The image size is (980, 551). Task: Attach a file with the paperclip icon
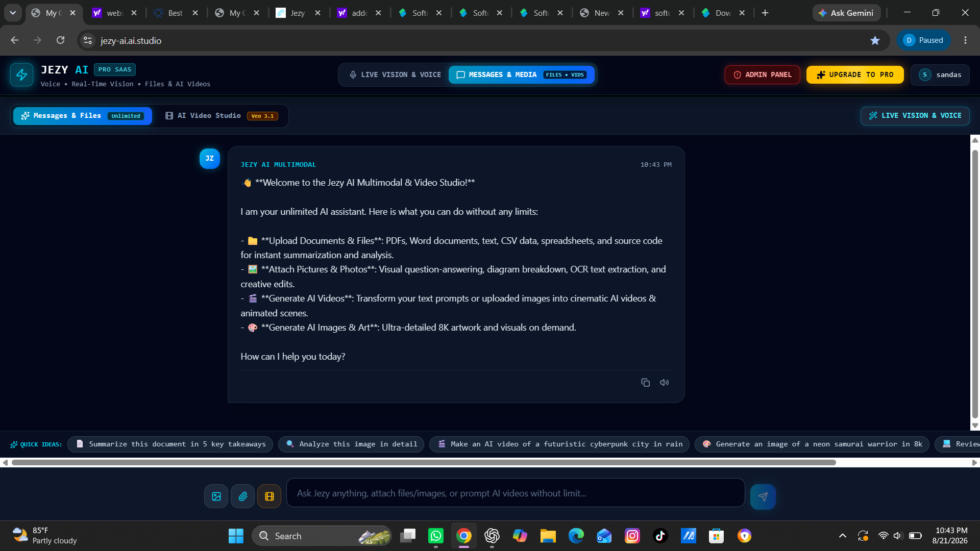click(x=243, y=496)
